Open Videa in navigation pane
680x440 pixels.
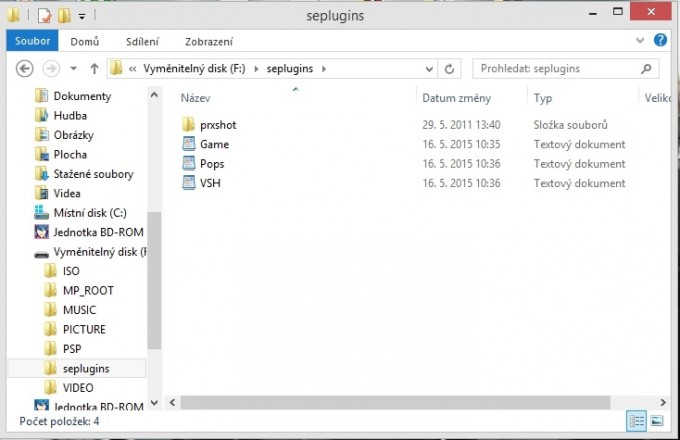67,193
